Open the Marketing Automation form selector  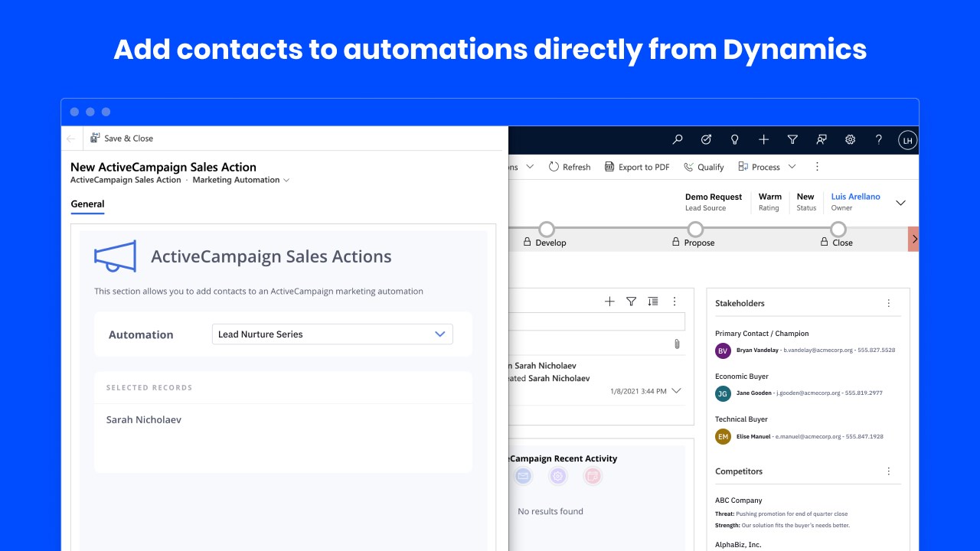pos(241,180)
